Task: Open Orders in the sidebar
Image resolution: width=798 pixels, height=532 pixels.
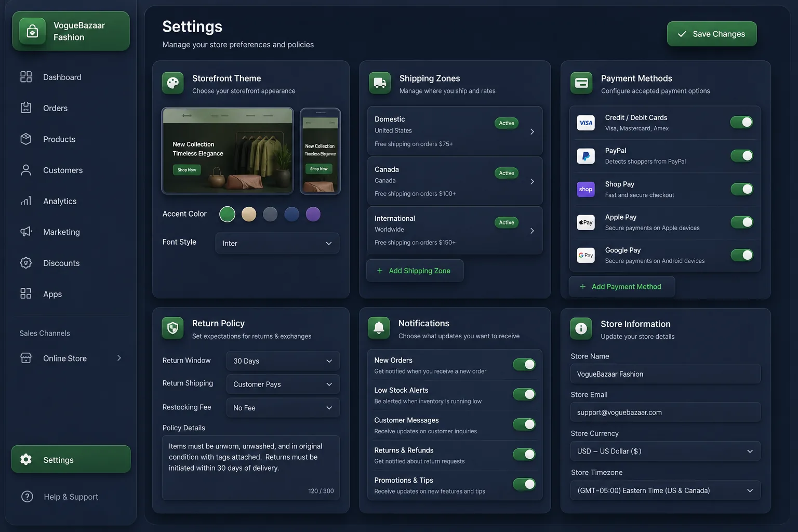Action: [71, 108]
